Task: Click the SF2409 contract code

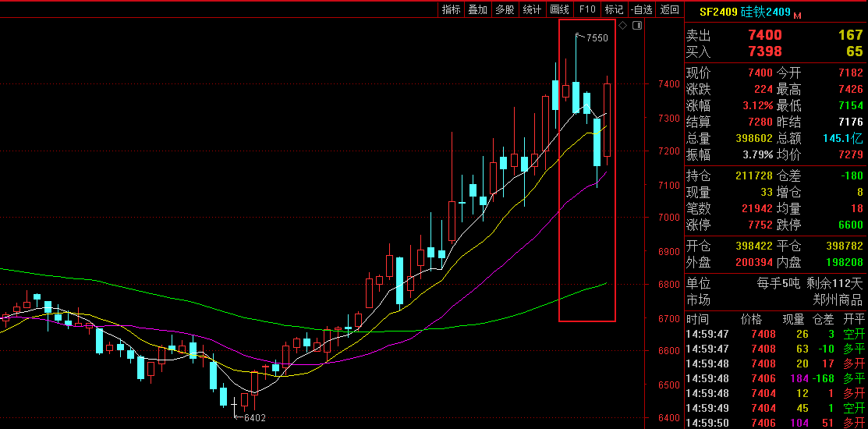Action: point(717,12)
